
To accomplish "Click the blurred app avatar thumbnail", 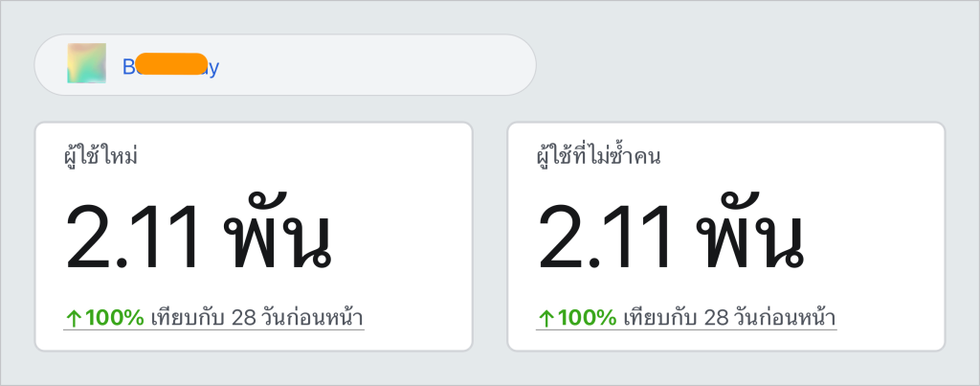I will (86, 63).
